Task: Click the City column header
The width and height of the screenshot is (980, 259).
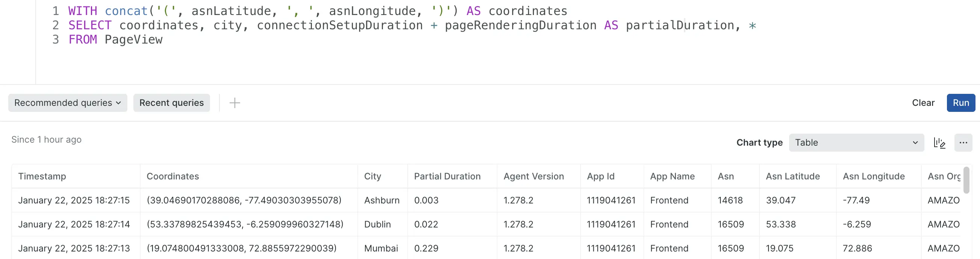Action: [x=372, y=176]
